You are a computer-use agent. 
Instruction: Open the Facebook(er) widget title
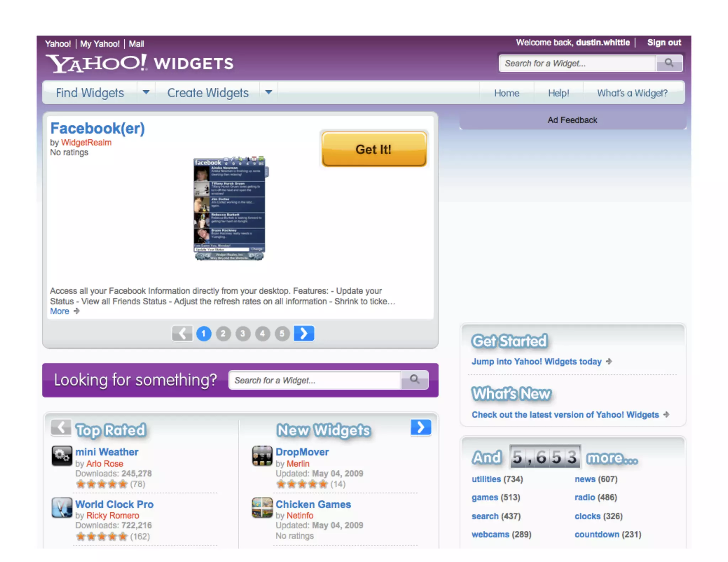click(97, 128)
